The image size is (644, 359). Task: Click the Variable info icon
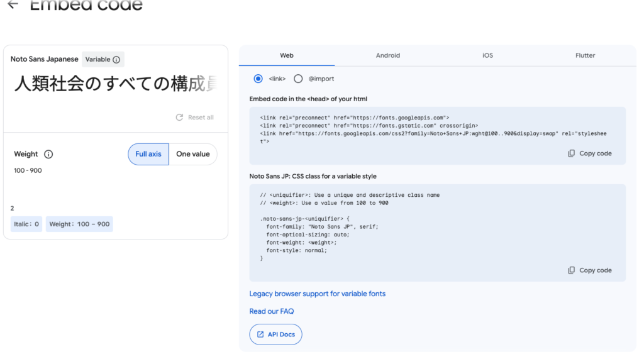coord(116,60)
